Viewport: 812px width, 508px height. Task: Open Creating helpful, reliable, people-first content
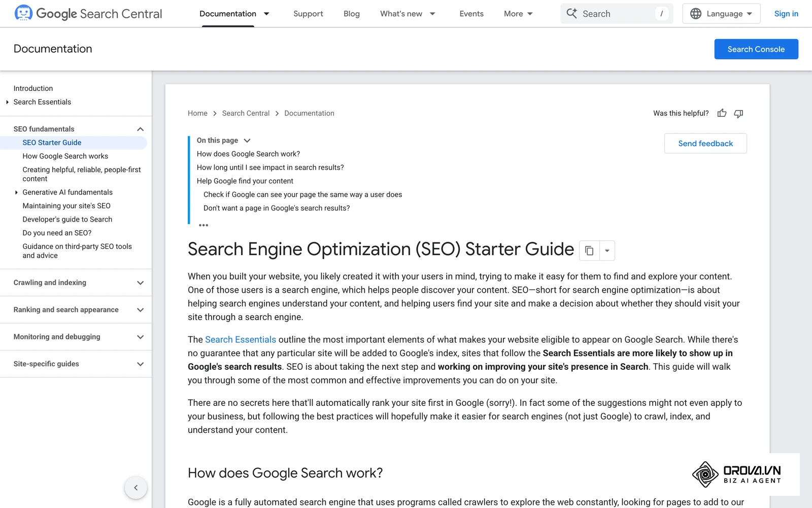[x=82, y=174]
